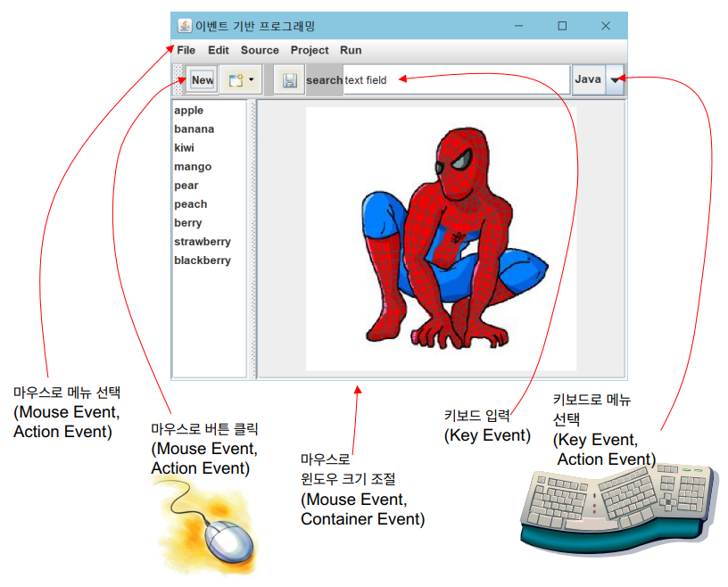Click the Java coffee-cup window icon
The height and width of the screenshot is (587, 728).
[x=185, y=26]
